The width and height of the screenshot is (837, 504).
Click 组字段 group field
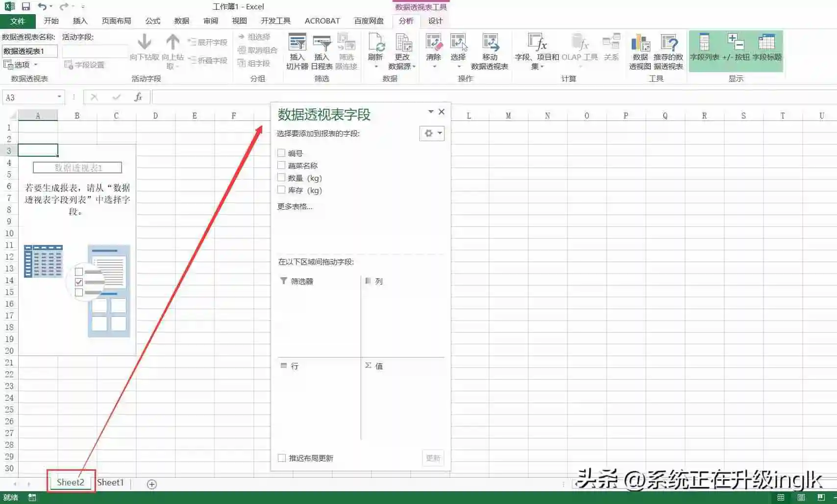[254, 63]
